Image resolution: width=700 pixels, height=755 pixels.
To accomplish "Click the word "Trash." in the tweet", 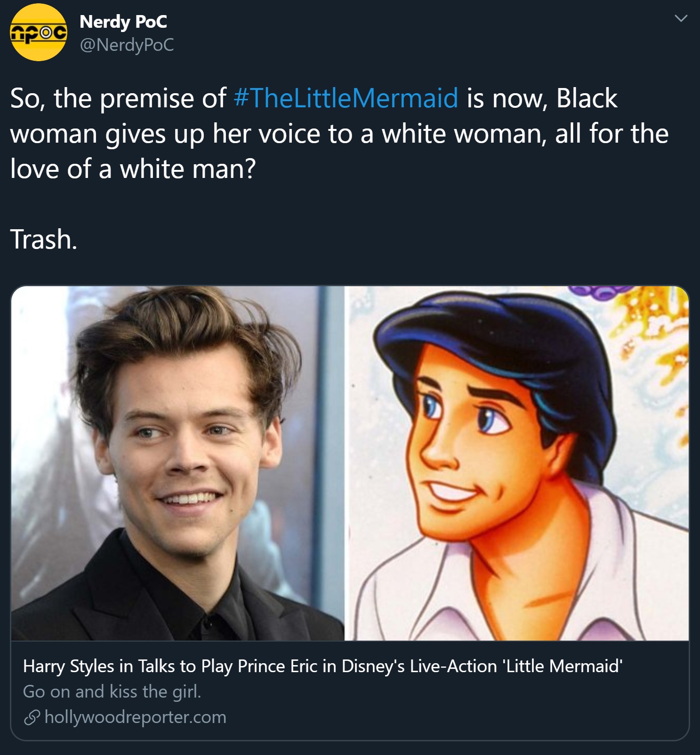I will [43, 239].
